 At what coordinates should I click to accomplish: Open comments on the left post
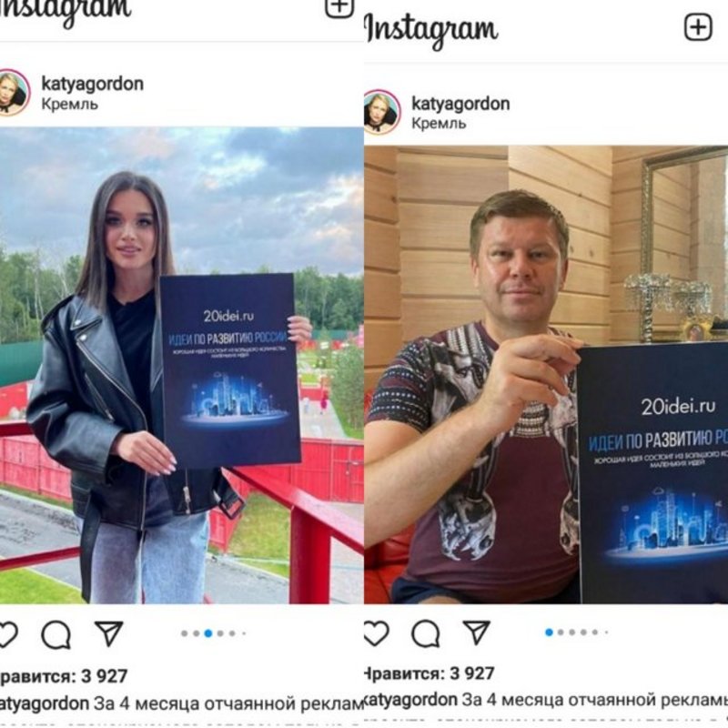tap(56, 634)
